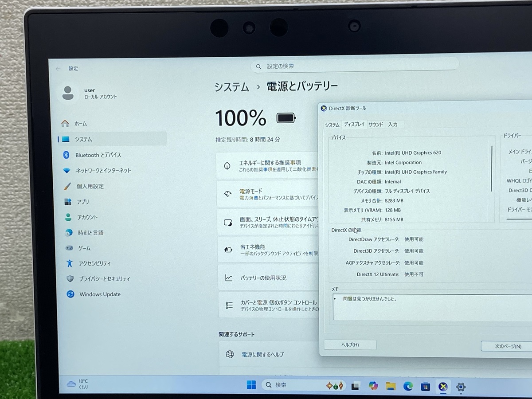Open Windows Update in the sidebar
Screen dimensions: 532x399
tap(100, 294)
